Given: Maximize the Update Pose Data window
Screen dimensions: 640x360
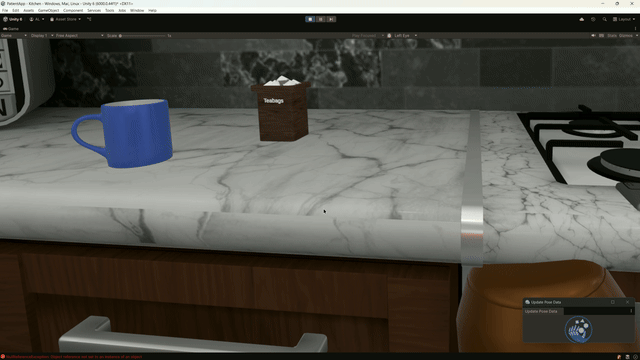Looking at the screenshot, I should pyautogui.click(x=613, y=302).
